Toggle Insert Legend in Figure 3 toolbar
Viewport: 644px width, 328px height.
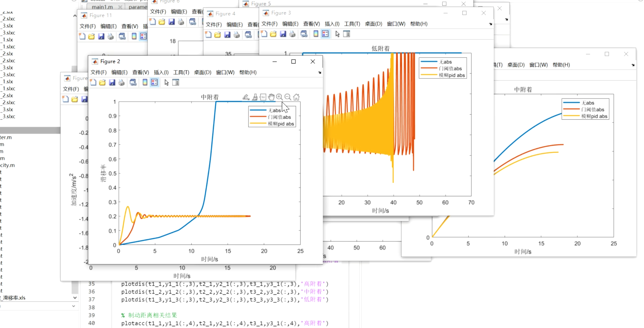coord(325,34)
